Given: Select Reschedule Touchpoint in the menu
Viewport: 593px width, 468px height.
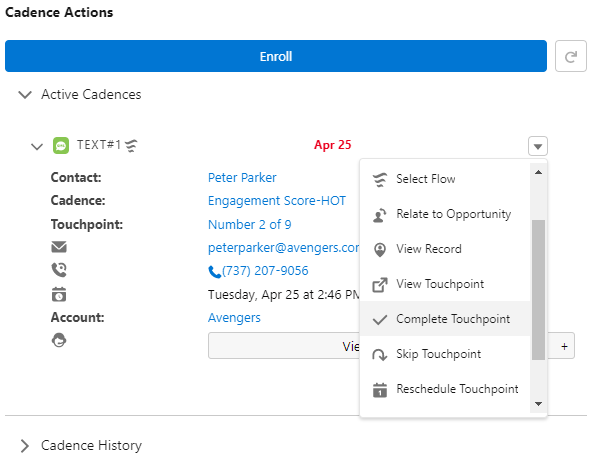Looking at the screenshot, I should tap(445, 389).
